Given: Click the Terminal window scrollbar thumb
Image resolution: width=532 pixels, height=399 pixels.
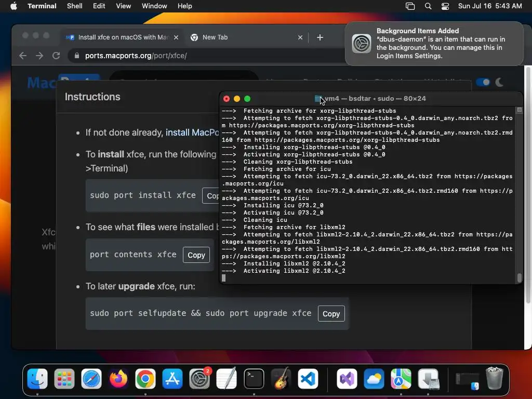Looking at the screenshot, I should coord(519,278).
